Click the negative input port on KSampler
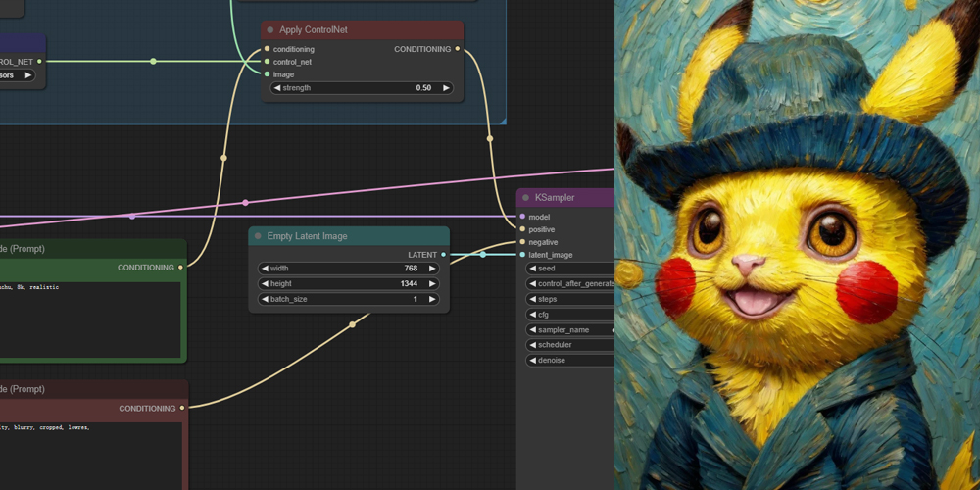 (522, 242)
